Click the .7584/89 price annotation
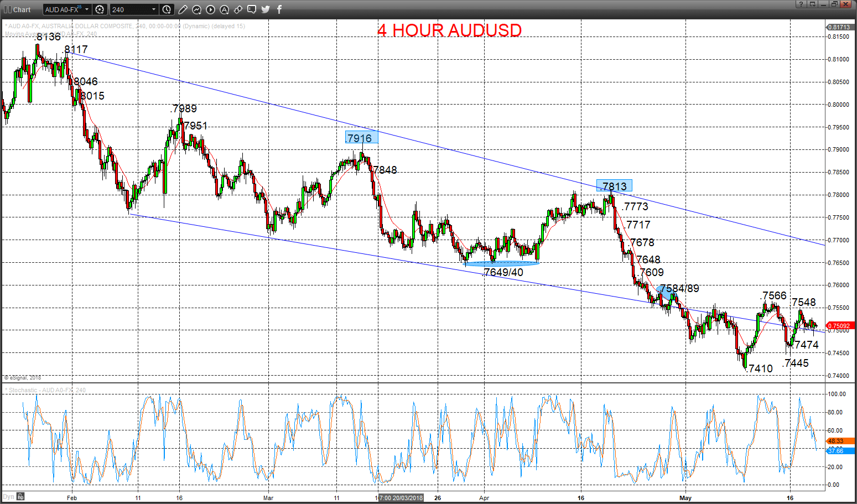 (679, 288)
